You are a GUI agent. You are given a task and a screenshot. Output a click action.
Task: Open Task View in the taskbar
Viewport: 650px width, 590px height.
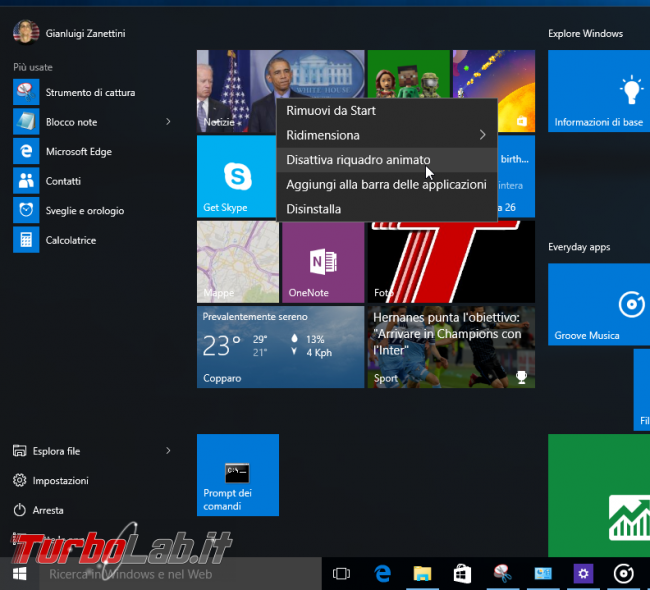pos(341,574)
